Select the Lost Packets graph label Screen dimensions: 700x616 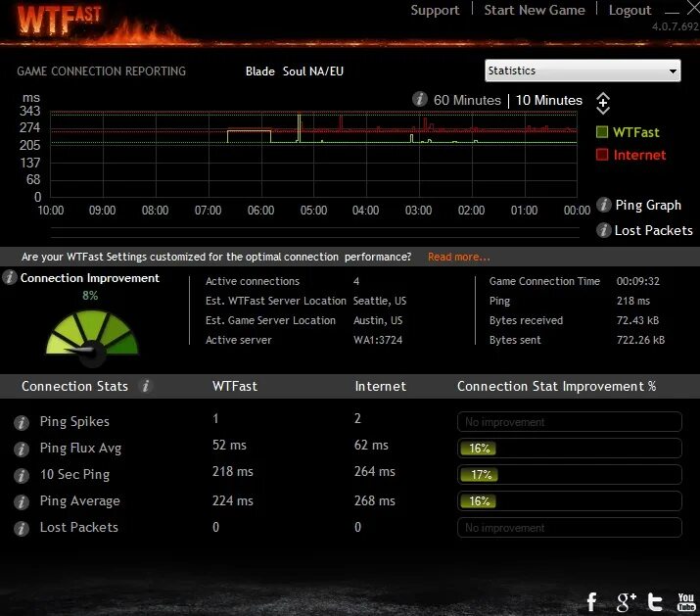pos(654,230)
